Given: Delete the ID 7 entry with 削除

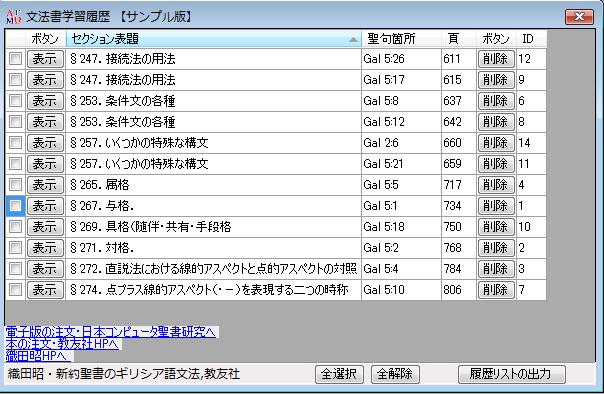Looking at the screenshot, I should [496, 290].
